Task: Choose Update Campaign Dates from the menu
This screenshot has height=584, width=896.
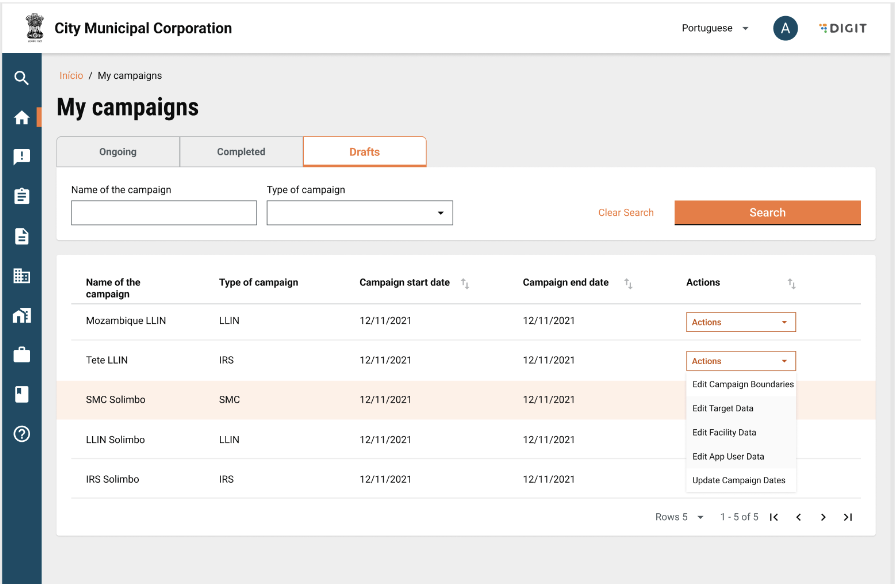Action: point(741,480)
